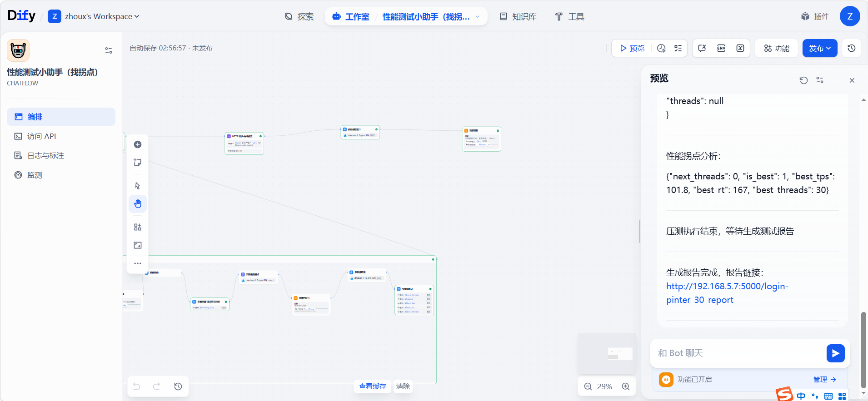Expand the zhoux's Workspace dropdown
Image resolution: width=868 pixels, height=401 pixels.
point(102,16)
